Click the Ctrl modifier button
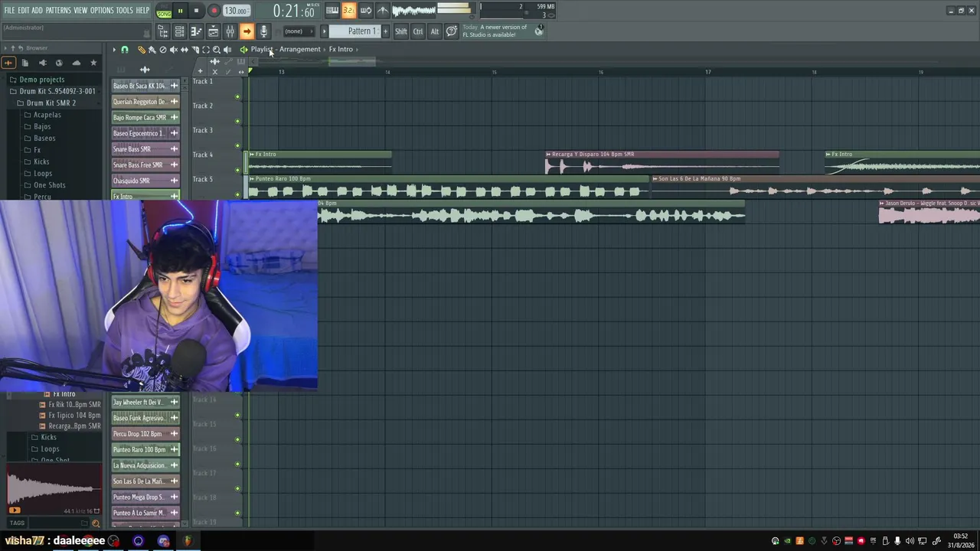980x551 pixels. coord(418,31)
